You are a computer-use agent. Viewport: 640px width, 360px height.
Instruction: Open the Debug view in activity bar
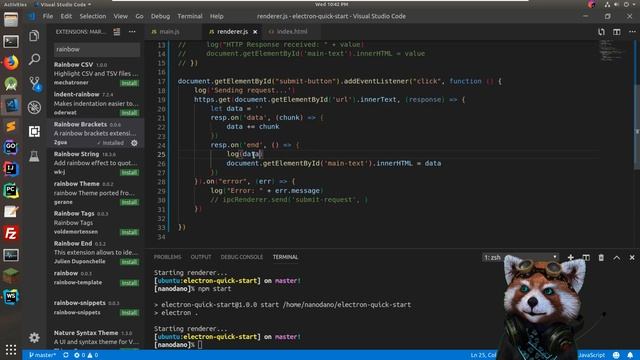coord(34,107)
